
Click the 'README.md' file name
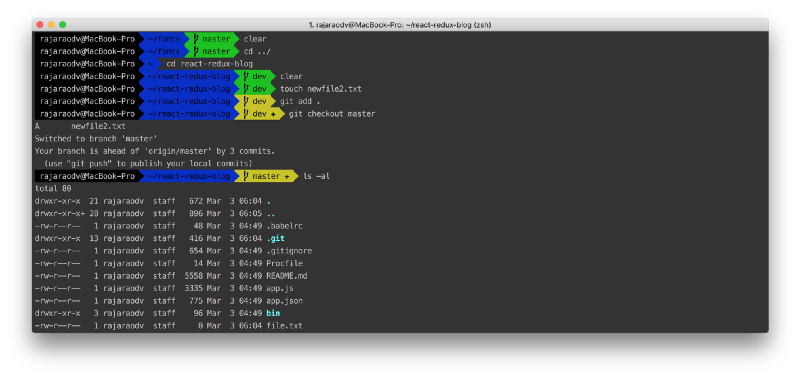coord(287,276)
